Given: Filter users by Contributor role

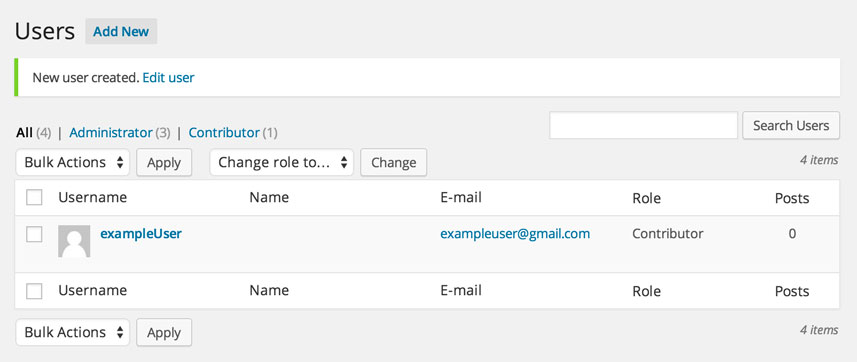Looking at the screenshot, I should point(224,133).
